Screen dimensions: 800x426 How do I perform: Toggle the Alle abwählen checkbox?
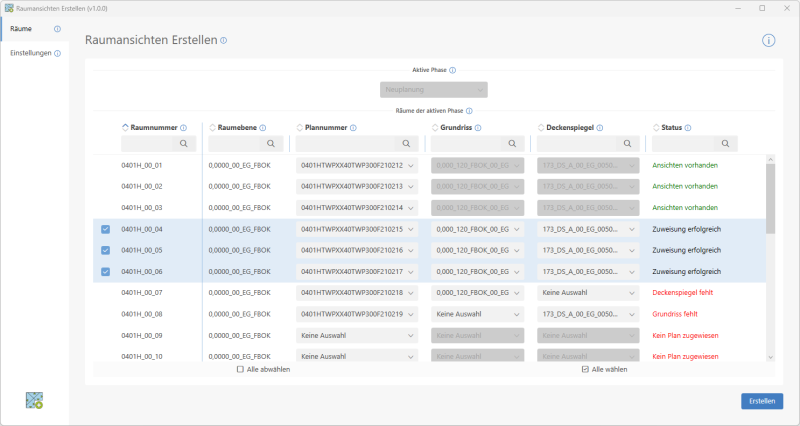click(240, 369)
